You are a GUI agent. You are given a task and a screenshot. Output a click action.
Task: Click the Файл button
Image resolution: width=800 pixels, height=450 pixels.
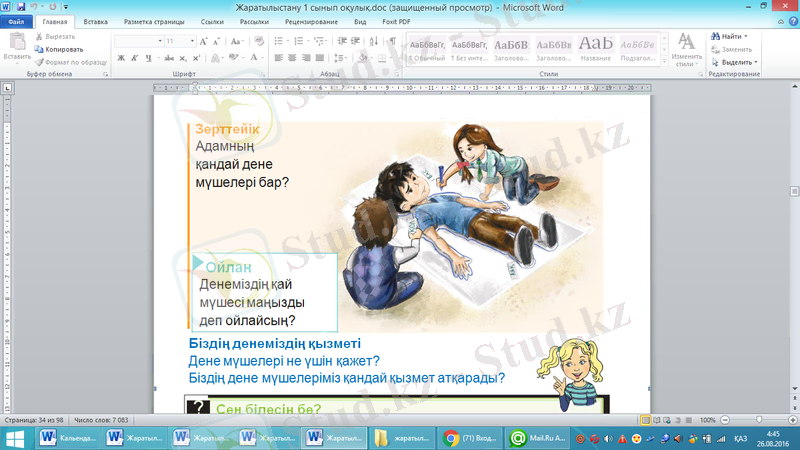[x=17, y=20]
